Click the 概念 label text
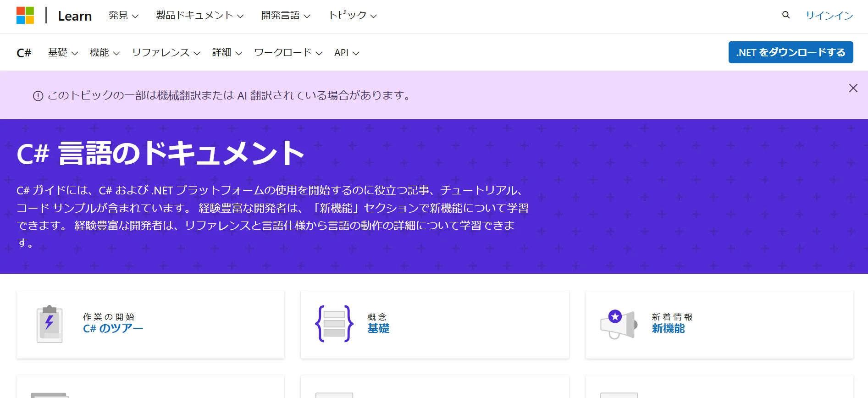Image resolution: width=868 pixels, height=398 pixels. 377,317
